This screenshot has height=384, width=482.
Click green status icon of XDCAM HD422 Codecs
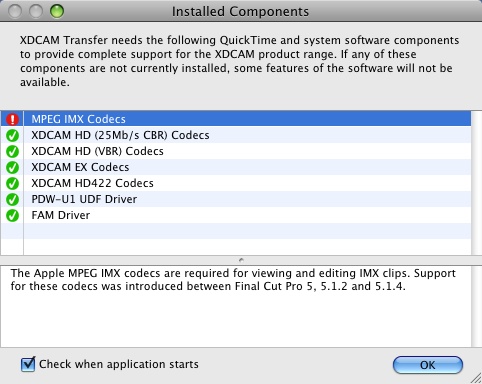click(x=12, y=183)
